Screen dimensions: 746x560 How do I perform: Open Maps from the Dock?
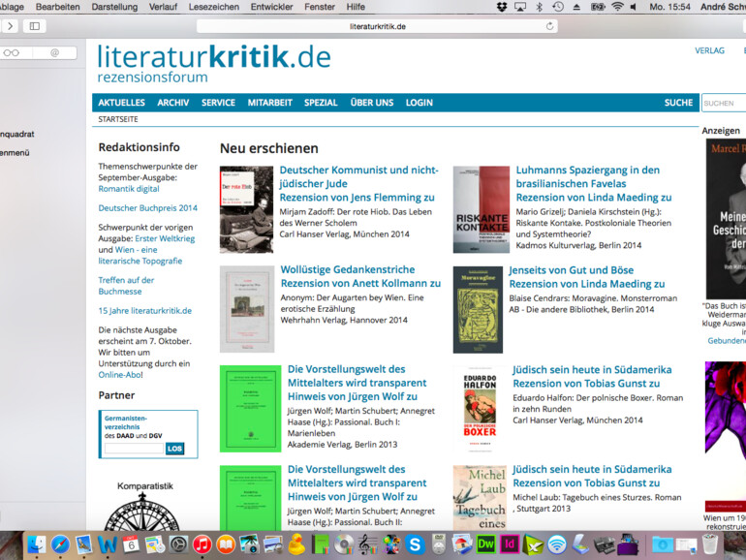(155, 544)
